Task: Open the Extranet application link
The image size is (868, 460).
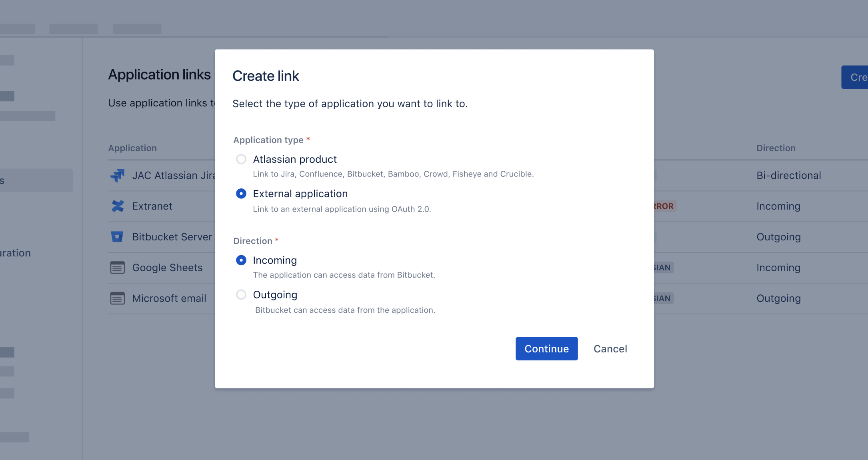Action: click(x=152, y=206)
